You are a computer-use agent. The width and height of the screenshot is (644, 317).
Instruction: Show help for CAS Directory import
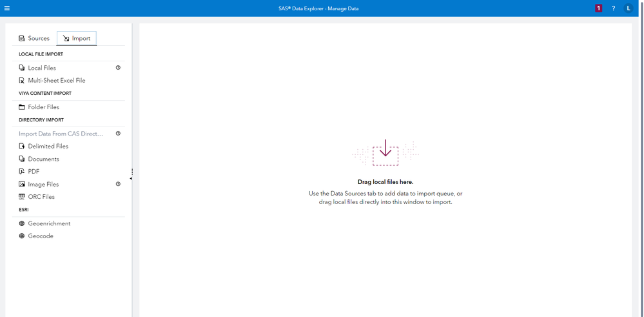point(118,134)
